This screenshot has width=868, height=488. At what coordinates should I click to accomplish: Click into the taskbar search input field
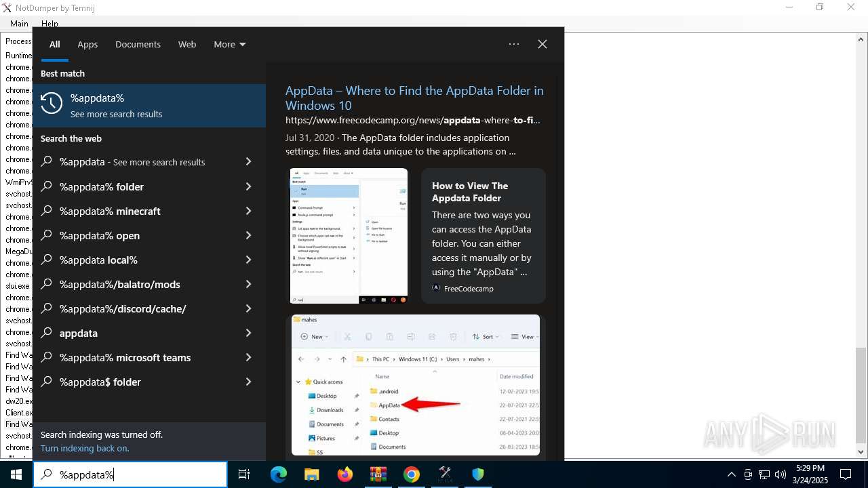[130, 474]
